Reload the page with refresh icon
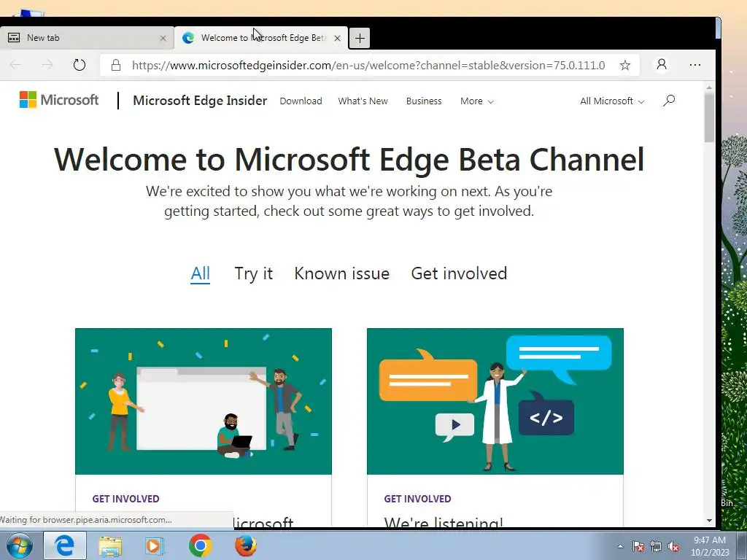This screenshot has width=747, height=560. pyautogui.click(x=79, y=65)
